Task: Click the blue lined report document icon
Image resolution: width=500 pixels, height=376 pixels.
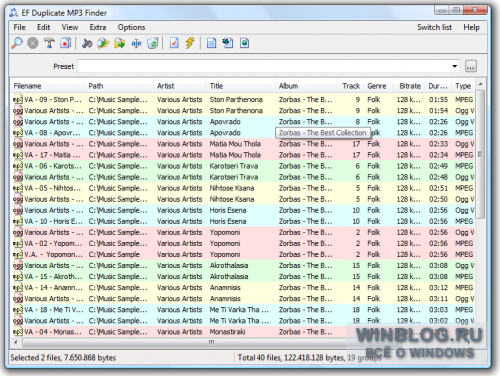Action: click(211, 43)
